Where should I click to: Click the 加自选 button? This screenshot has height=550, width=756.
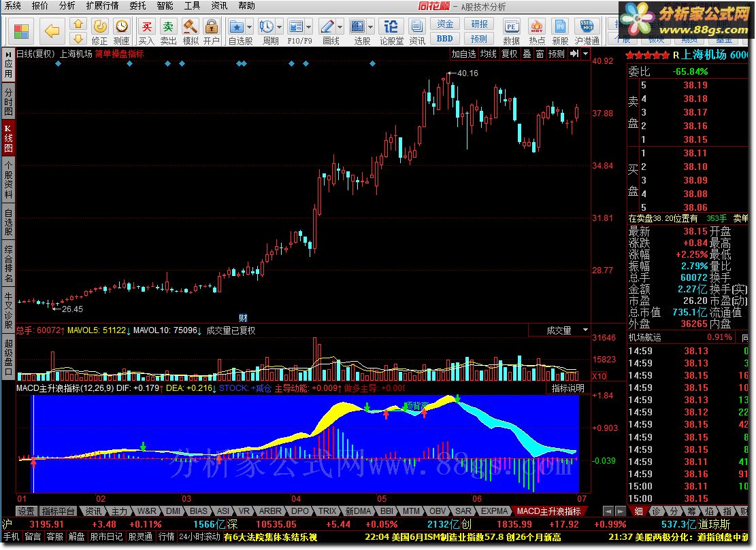tap(464, 54)
